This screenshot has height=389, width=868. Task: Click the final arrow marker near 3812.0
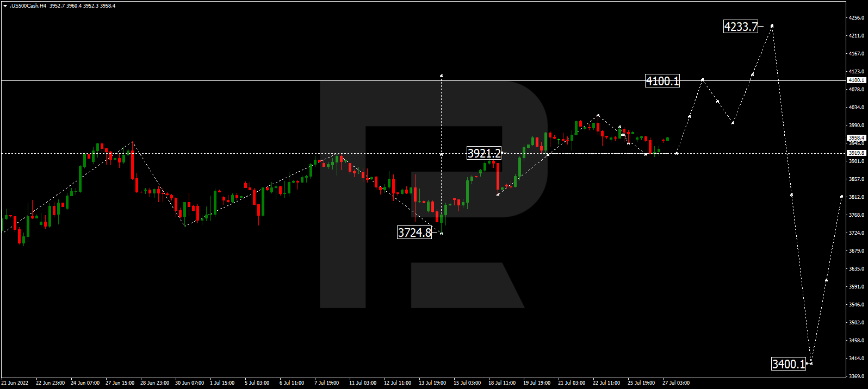coord(841,196)
